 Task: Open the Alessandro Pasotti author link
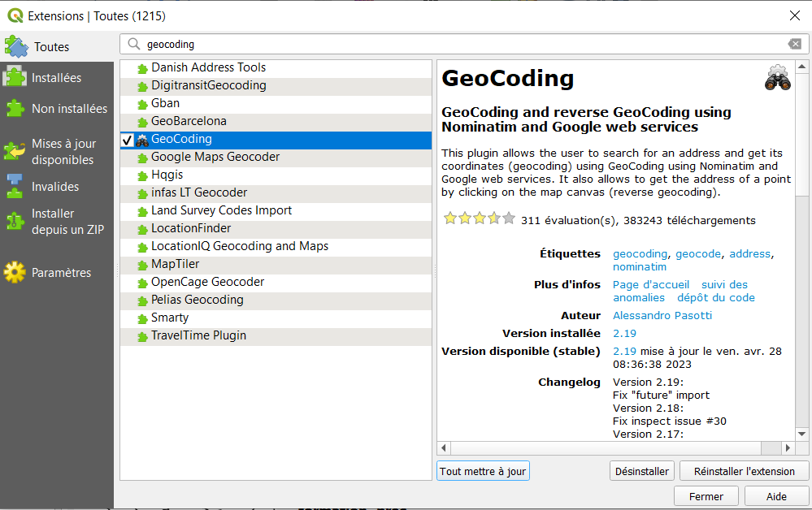(x=662, y=316)
